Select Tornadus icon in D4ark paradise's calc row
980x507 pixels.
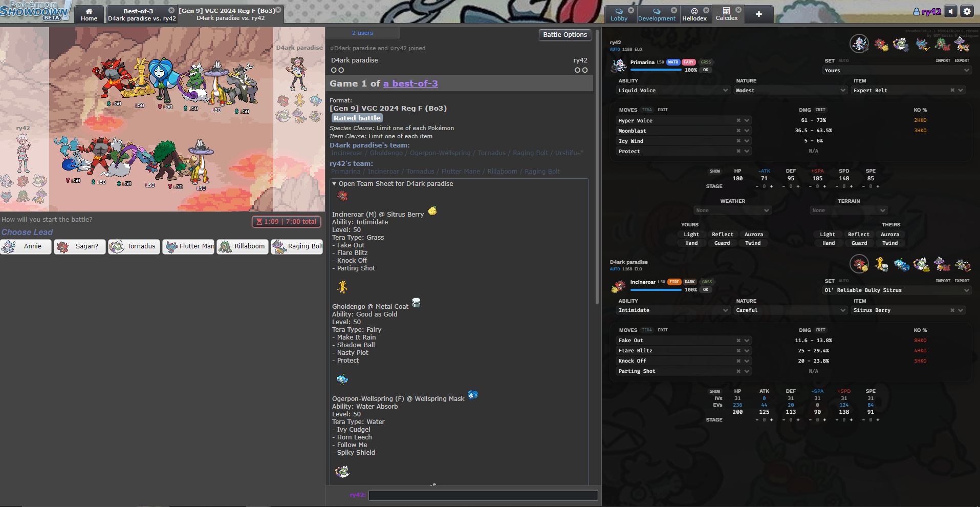point(922,264)
